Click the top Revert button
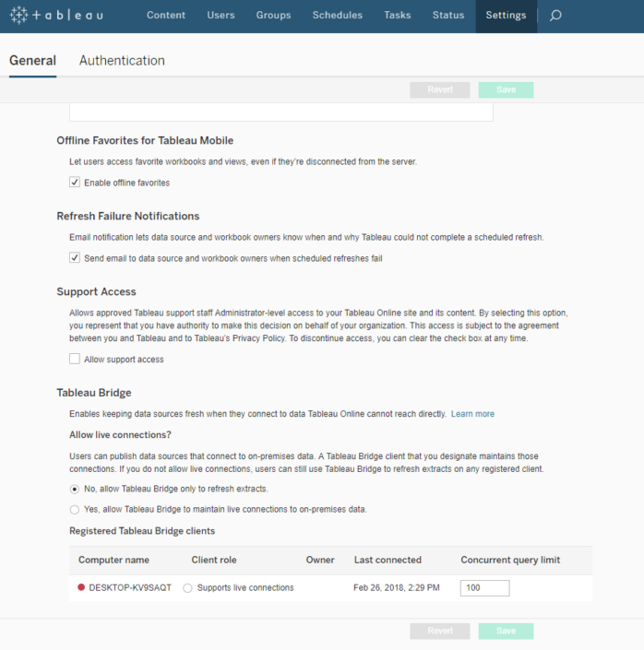Viewport: 644px width, 650px height. point(440,90)
